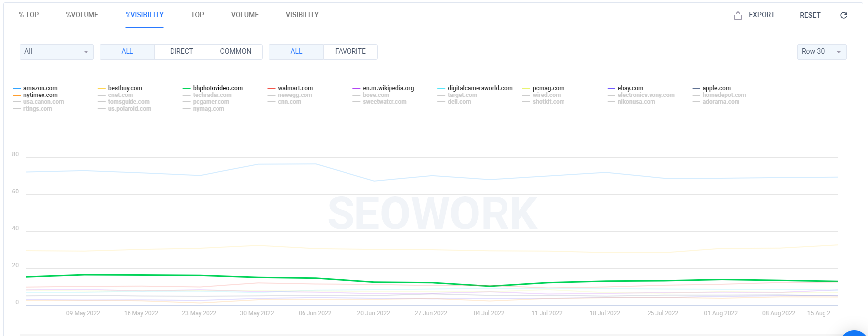This screenshot has height=336, width=868.
Task: Hide pcmag.com legend entry
Action: pyautogui.click(x=543, y=88)
